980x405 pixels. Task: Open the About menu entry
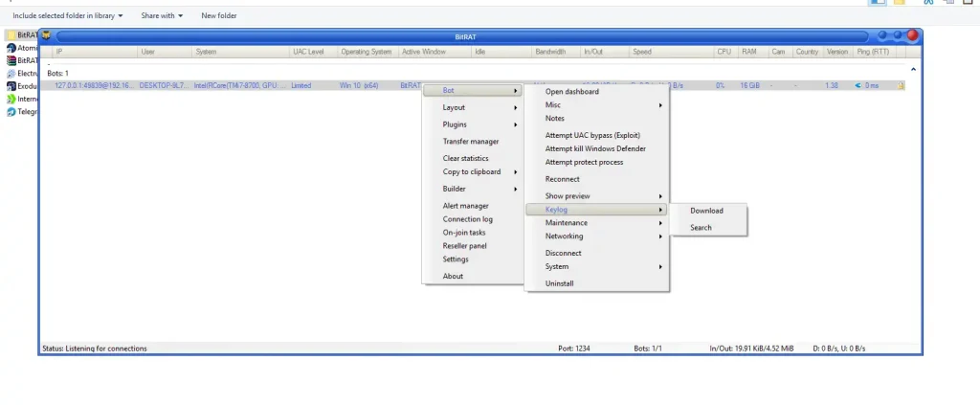(453, 277)
